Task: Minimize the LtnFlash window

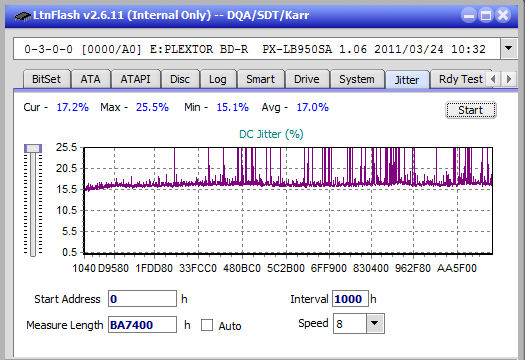Action: point(469,15)
